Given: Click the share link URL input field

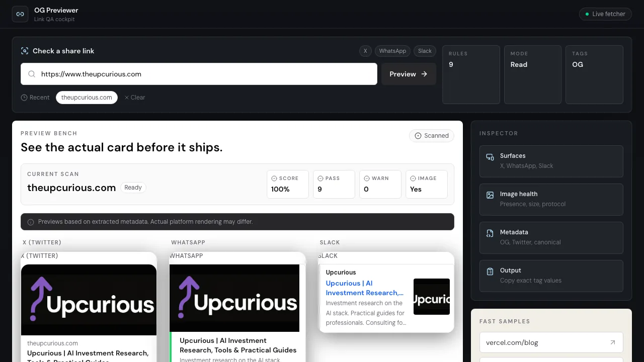Looking at the screenshot, I should click(x=199, y=74).
